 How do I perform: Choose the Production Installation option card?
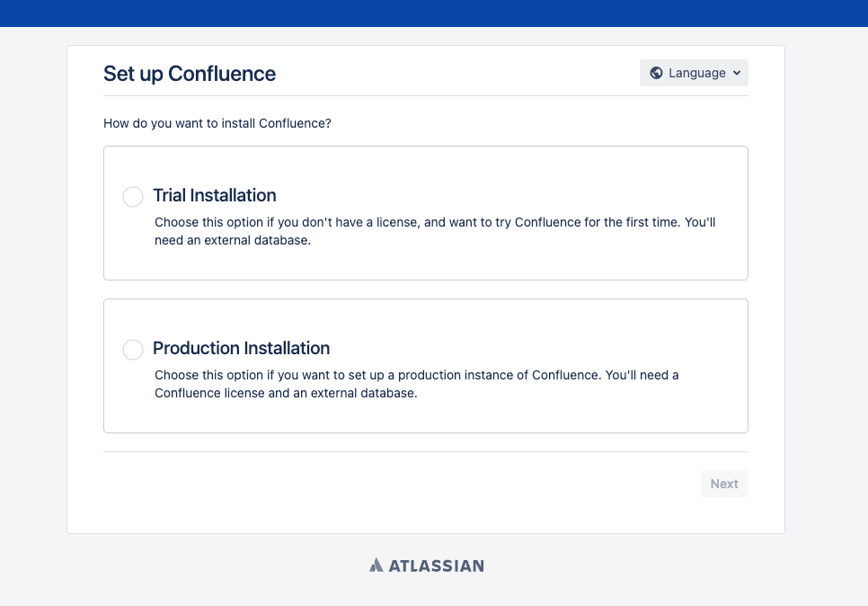coord(426,366)
